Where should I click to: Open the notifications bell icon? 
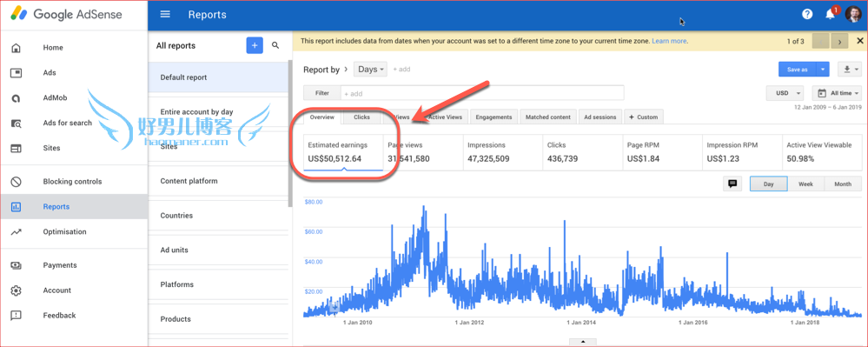[x=830, y=15]
